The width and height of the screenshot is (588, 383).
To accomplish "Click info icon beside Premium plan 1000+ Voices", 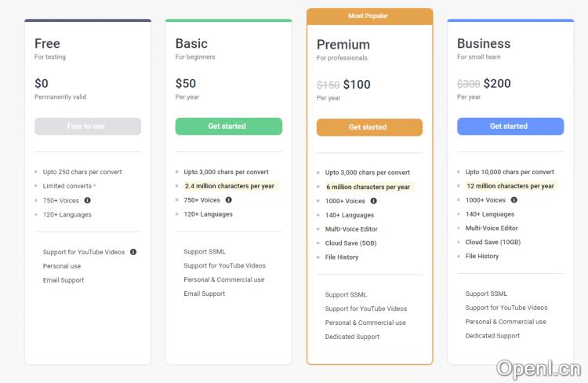I will (370, 201).
